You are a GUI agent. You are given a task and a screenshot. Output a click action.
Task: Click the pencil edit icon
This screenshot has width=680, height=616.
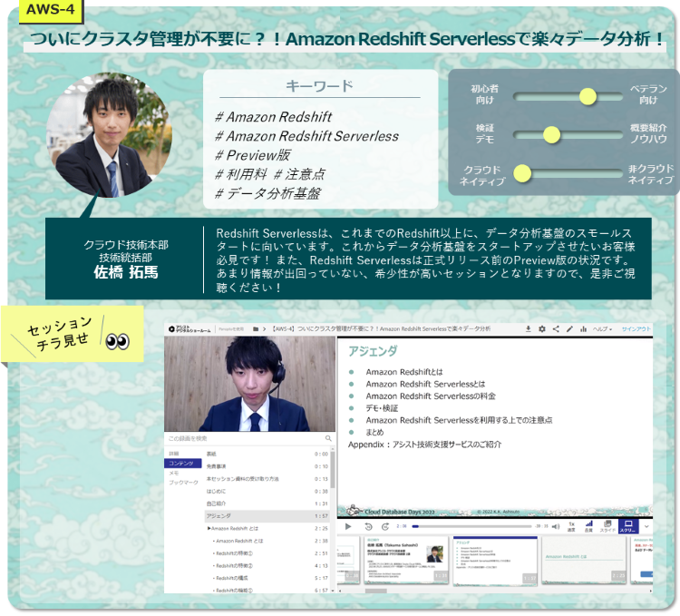(x=569, y=328)
